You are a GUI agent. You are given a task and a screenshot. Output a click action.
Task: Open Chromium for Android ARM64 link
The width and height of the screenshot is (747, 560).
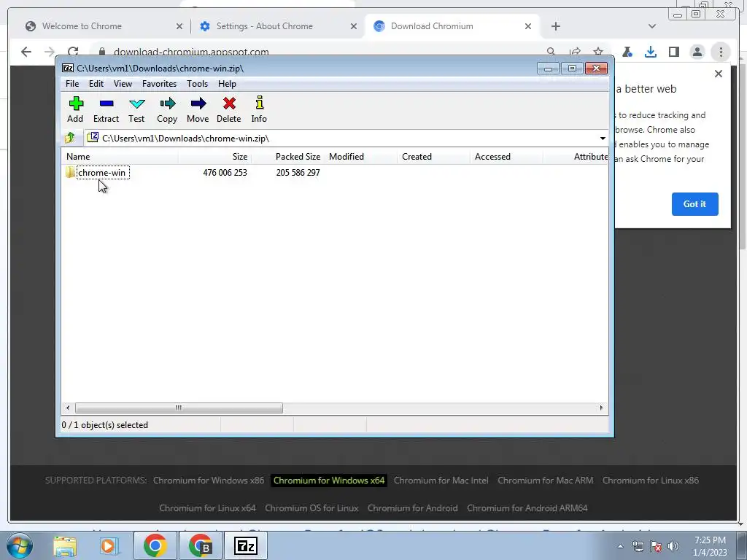[x=527, y=508]
